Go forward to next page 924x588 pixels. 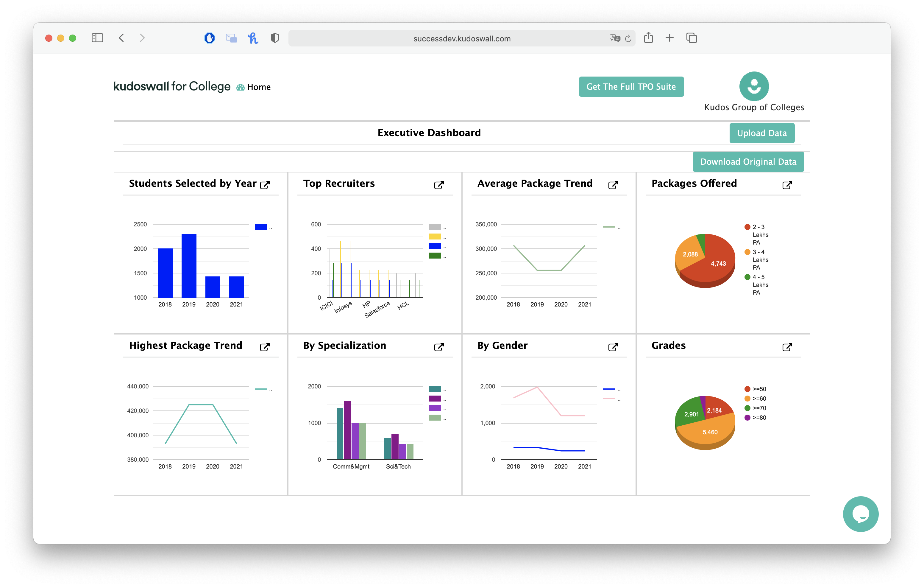coord(142,38)
